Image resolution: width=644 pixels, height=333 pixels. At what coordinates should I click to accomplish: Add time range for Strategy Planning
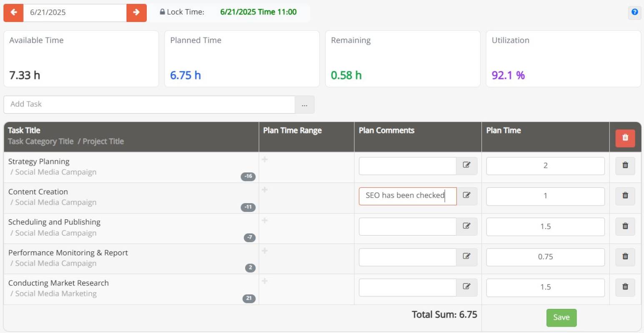pyautogui.click(x=265, y=160)
